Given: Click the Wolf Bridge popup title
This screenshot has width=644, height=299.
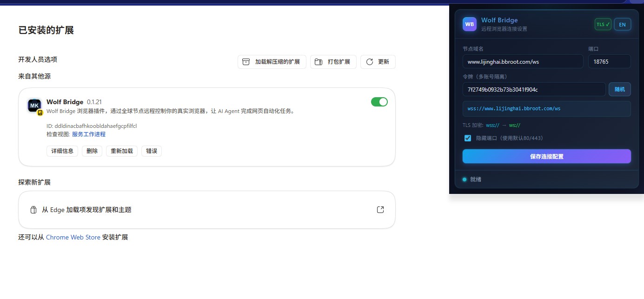Looking at the screenshot, I should click(x=499, y=20).
